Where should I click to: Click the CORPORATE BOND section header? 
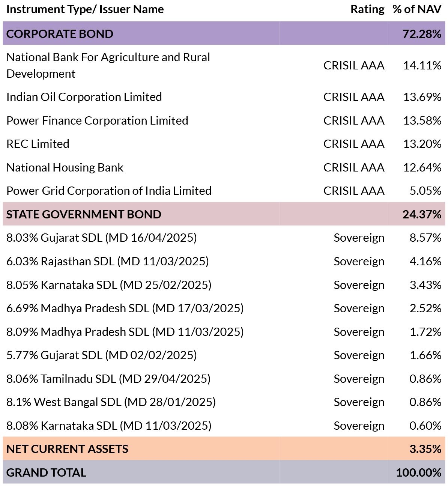tap(60, 34)
